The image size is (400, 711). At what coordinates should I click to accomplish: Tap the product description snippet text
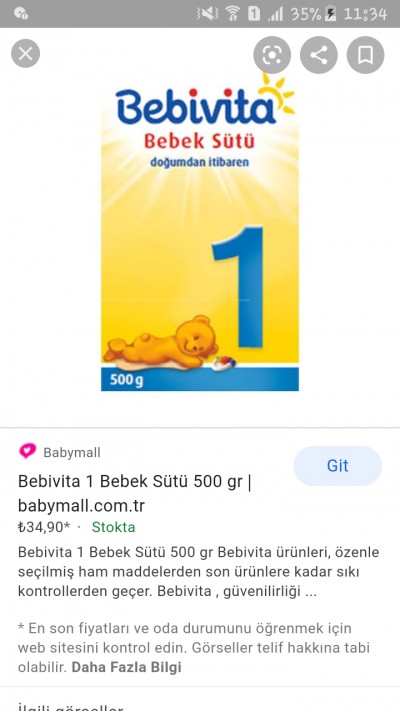coord(199,572)
